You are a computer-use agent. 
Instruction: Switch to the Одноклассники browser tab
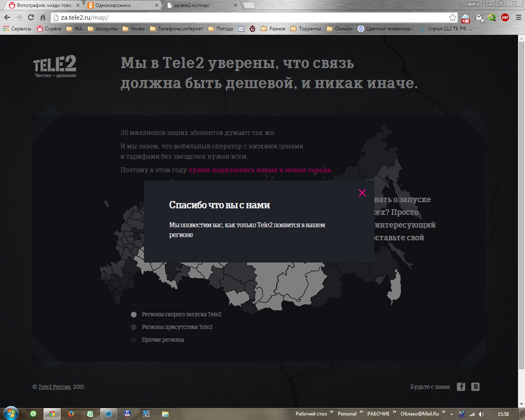116,6
